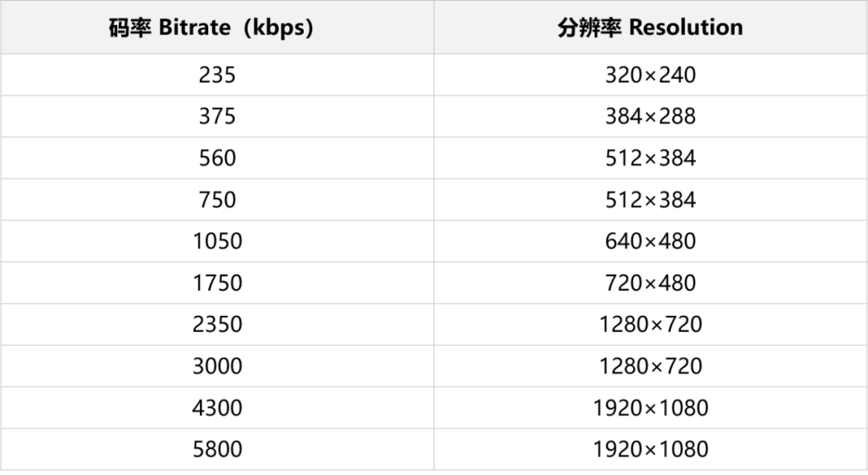The width and height of the screenshot is (868, 475).
Task: Click the 1050 bitrate cell
Action: (x=217, y=241)
